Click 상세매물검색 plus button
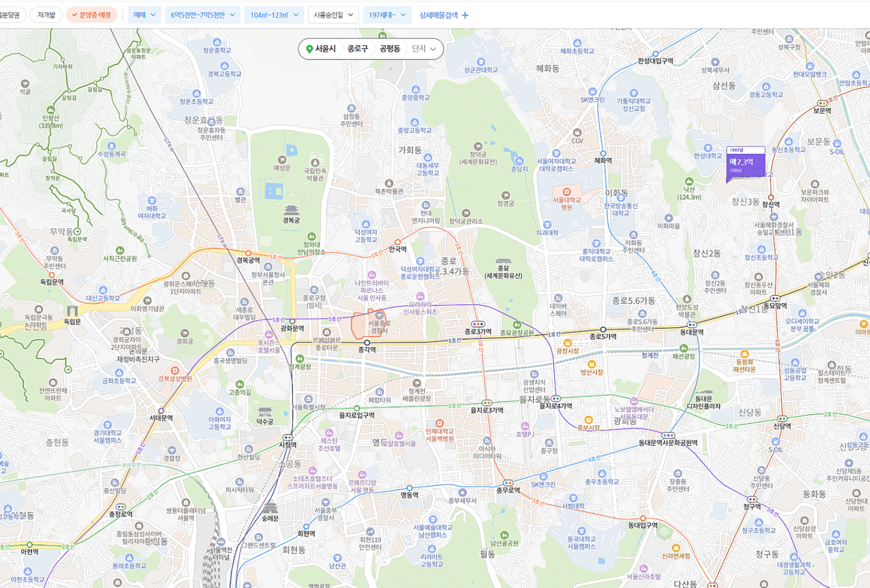 pyautogui.click(x=444, y=15)
